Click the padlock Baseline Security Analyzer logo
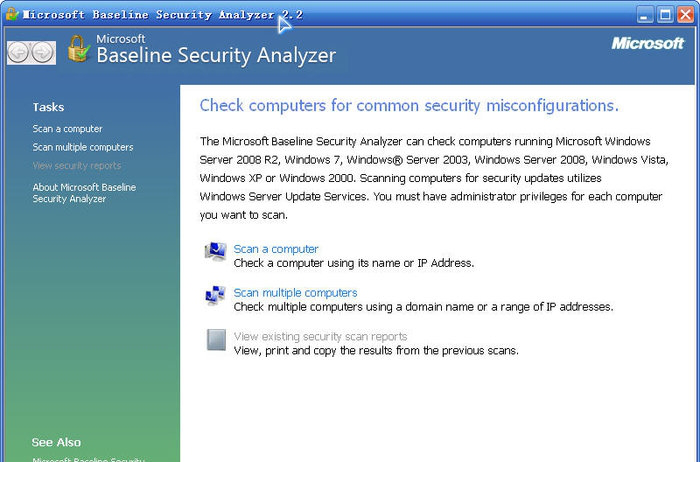Viewport: 700px width, 480px height. pyautogui.click(x=79, y=49)
